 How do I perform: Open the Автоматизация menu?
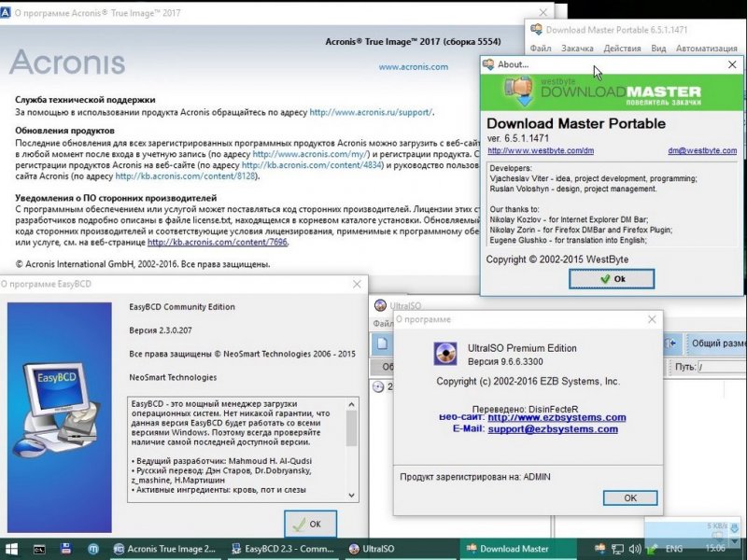707,49
